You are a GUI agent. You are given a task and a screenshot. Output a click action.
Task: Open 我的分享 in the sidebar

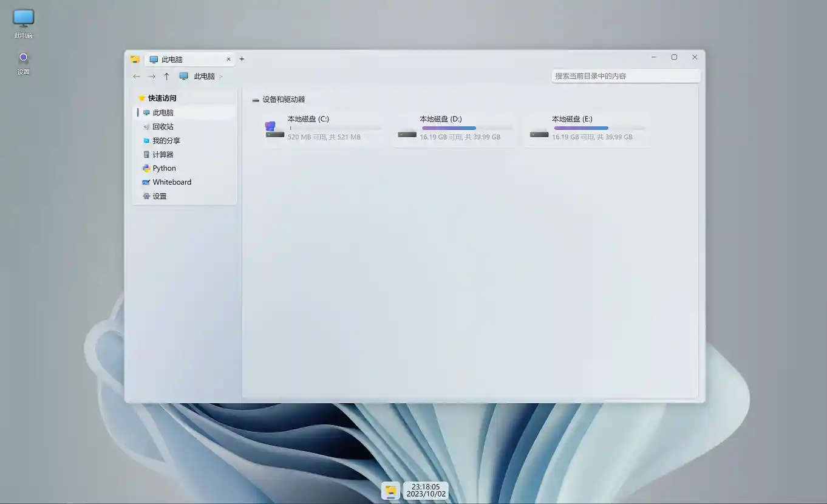166,141
